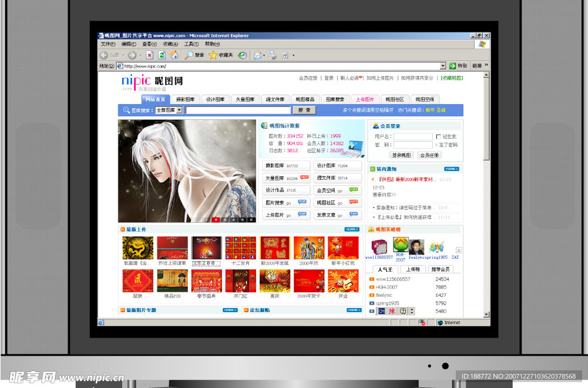Viewport: 588px width, 388px height.
Task: Click the 搜索 button next to the search box
Action: click(x=304, y=110)
